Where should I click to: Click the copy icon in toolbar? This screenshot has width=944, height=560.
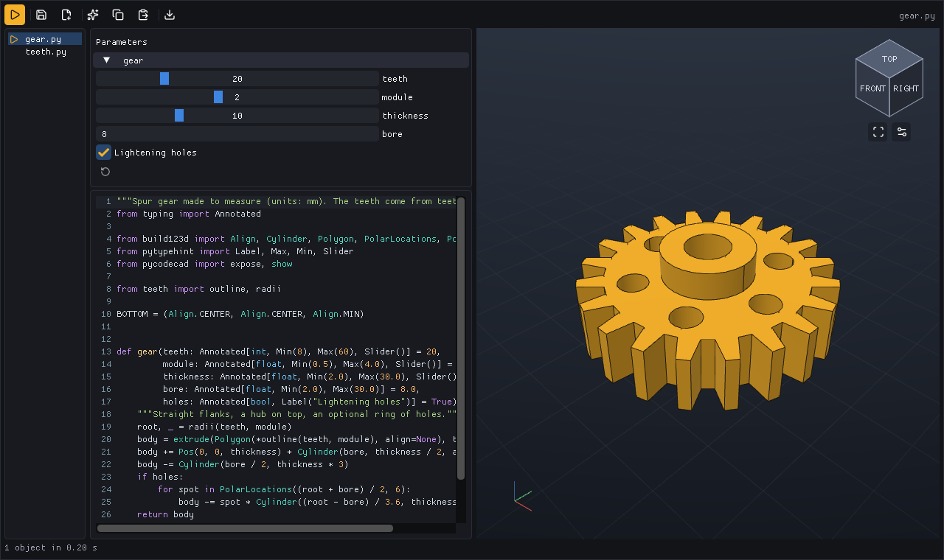coord(118,15)
